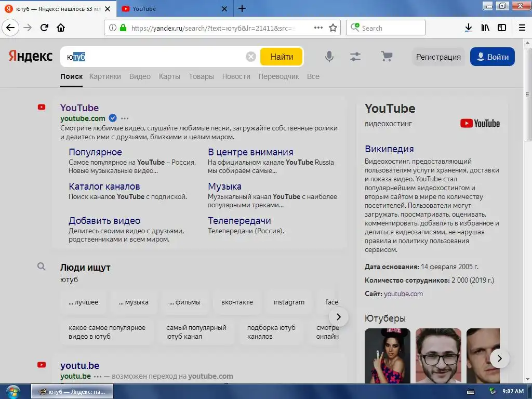
Task: Open the browser home page icon
Action: (x=61, y=28)
